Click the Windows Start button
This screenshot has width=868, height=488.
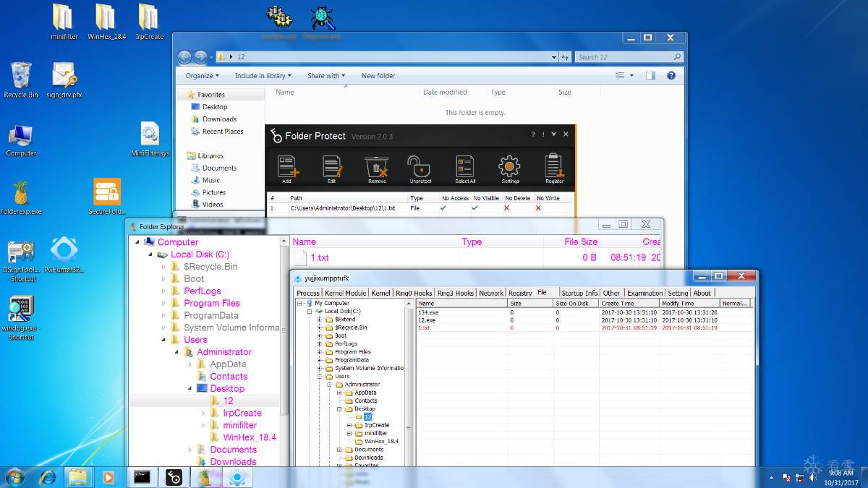[x=14, y=477]
